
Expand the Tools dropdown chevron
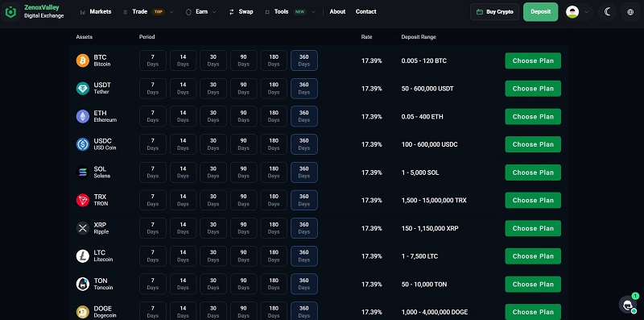tap(313, 12)
